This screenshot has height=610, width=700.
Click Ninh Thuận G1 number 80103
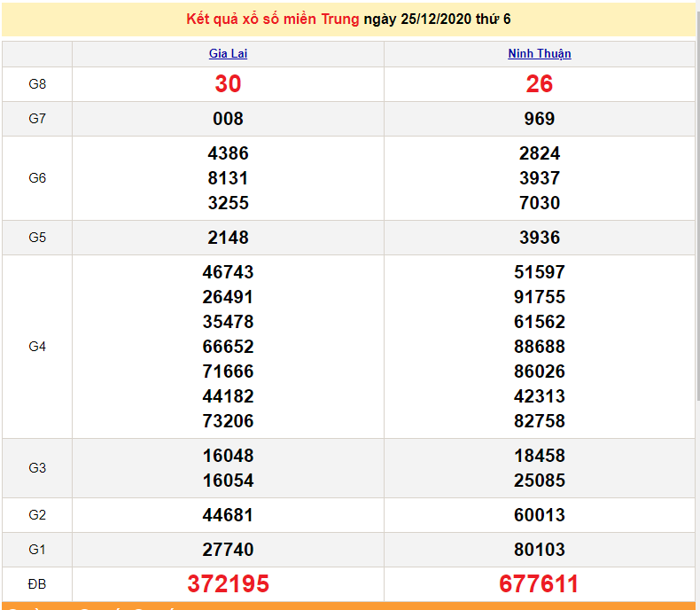[x=539, y=550]
